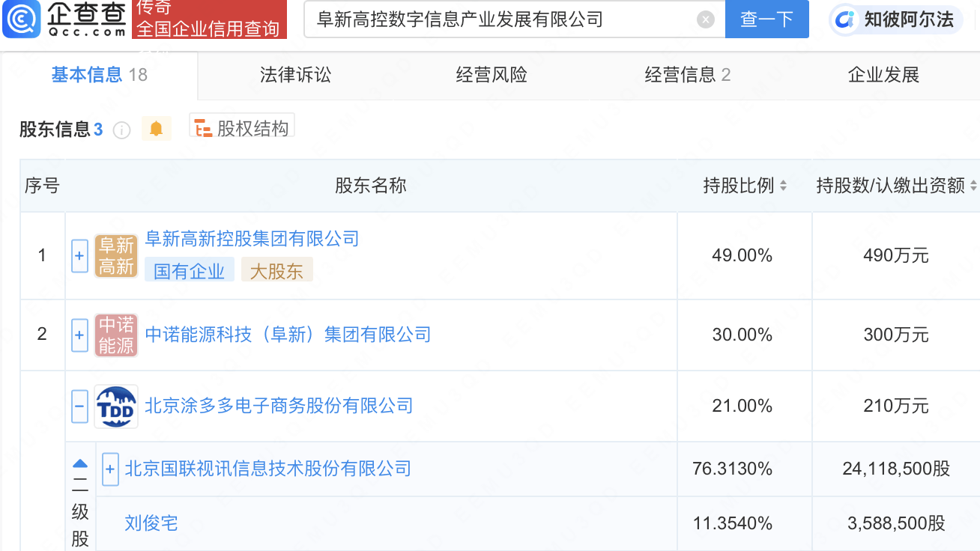Switch to 经营信息 tab

[687, 74]
